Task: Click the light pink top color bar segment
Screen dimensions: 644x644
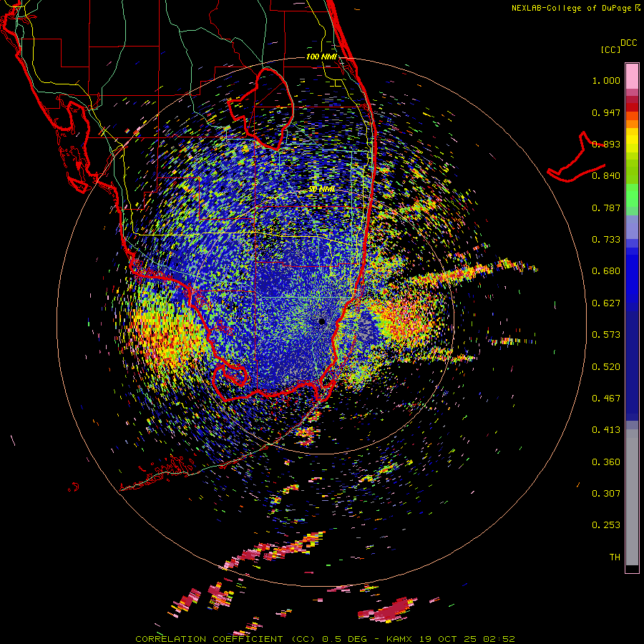Action: [x=632, y=77]
